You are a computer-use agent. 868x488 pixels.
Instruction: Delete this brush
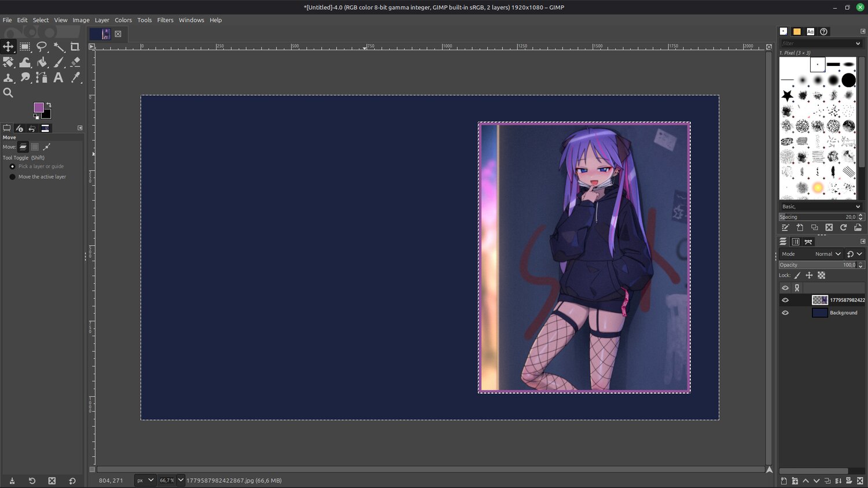(x=829, y=228)
